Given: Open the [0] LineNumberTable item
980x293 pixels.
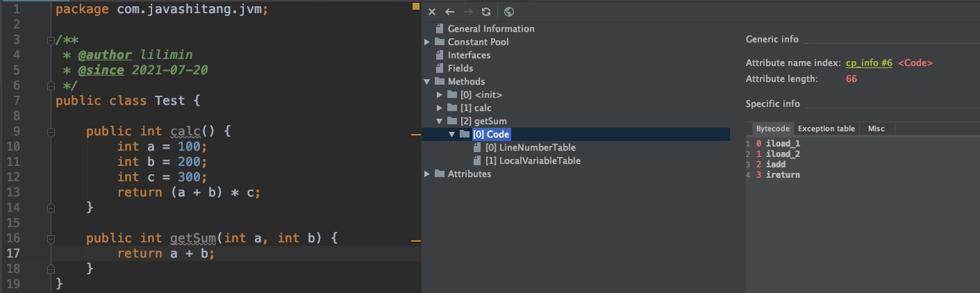Looking at the screenshot, I should tap(530, 148).
